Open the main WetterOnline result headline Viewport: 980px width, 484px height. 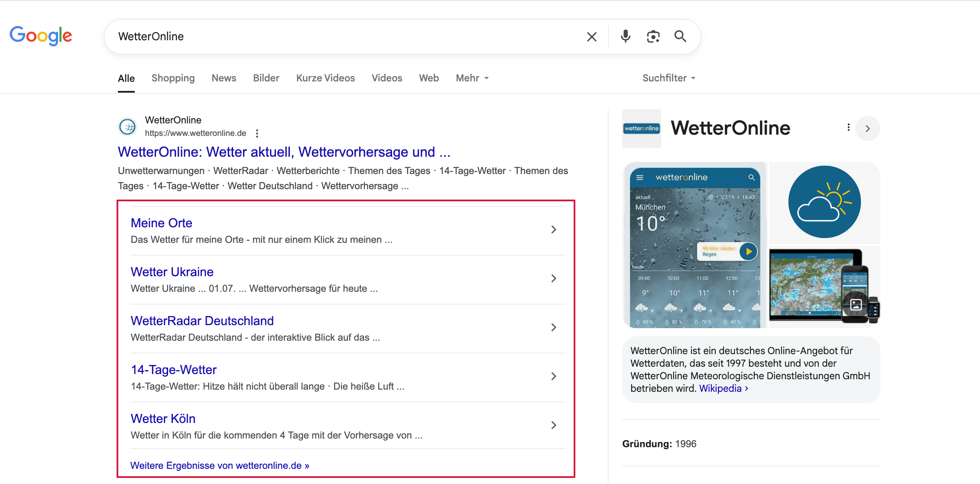point(284,152)
